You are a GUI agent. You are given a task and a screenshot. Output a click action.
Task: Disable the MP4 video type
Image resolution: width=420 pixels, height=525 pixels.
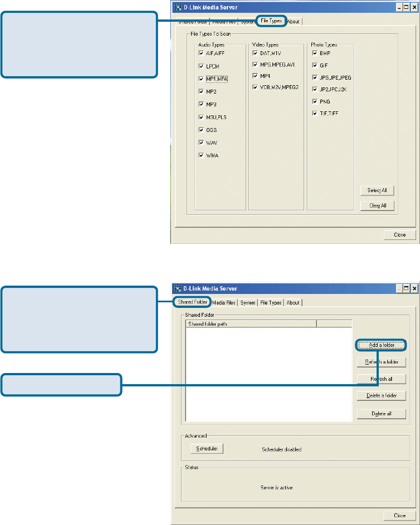tap(255, 76)
